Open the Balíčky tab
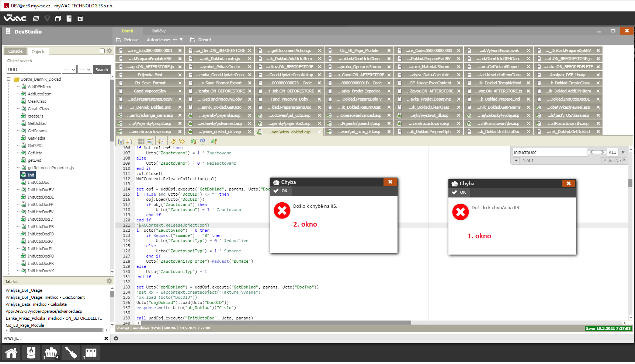Viewport: 635px width, 364px height. (159, 31)
